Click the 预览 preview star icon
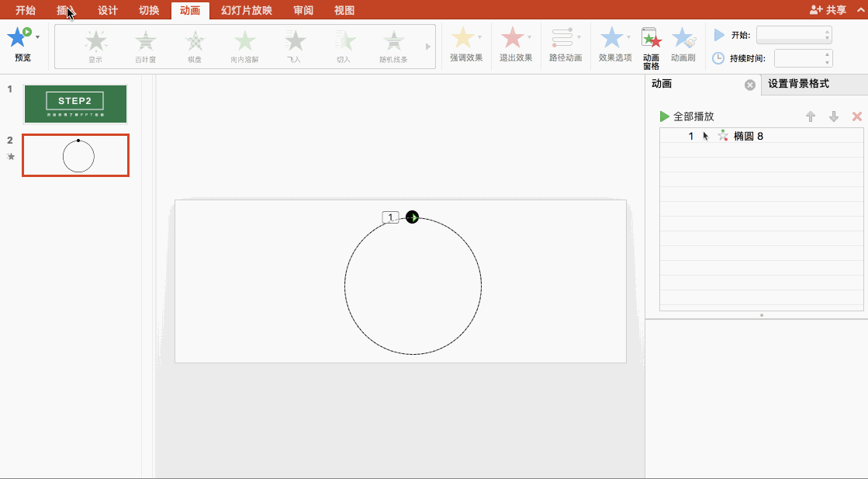This screenshot has height=479, width=868. click(x=19, y=37)
